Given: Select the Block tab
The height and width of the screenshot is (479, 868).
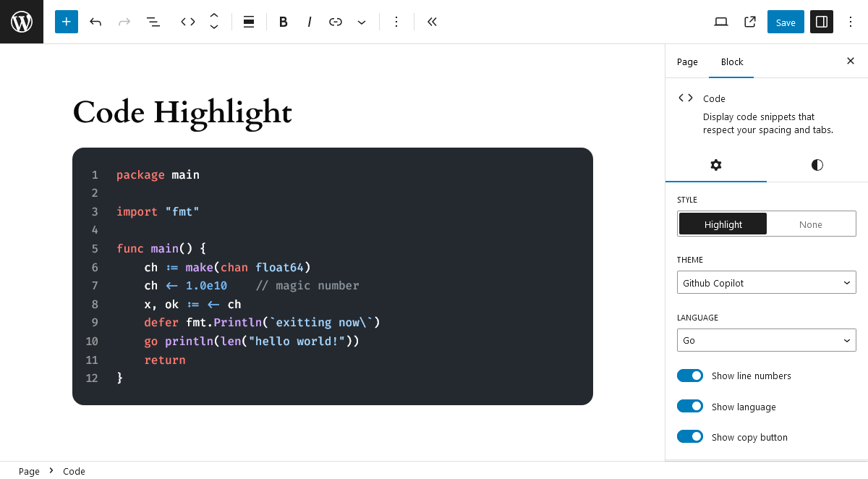Looking at the screenshot, I should pos(731,62).
